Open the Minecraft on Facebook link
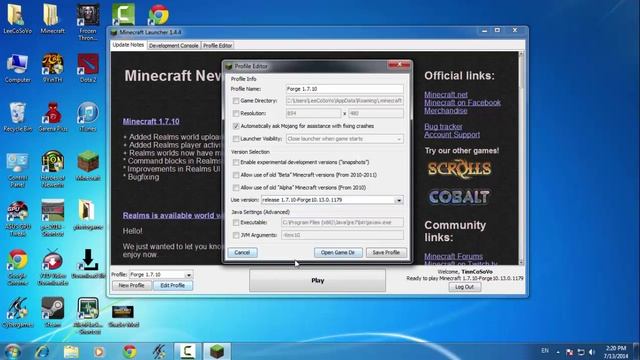This screenshot has width=640, height=360. [x=462, y=102]
